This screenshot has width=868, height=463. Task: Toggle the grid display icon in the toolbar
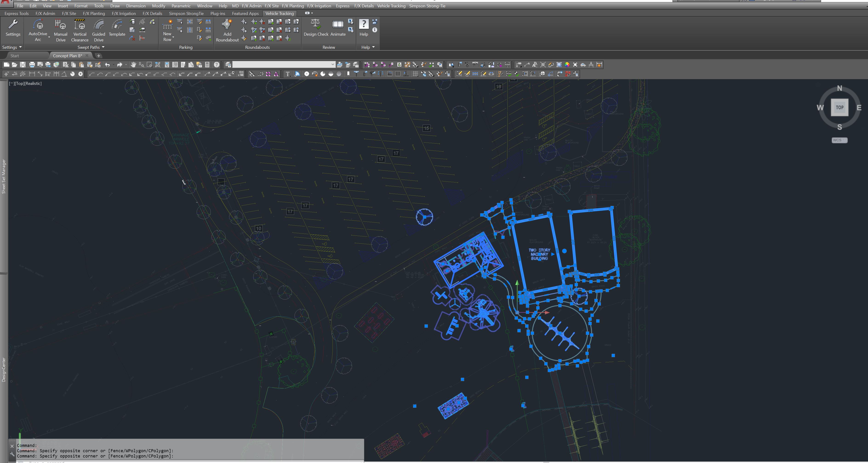[x=415, y=74]
